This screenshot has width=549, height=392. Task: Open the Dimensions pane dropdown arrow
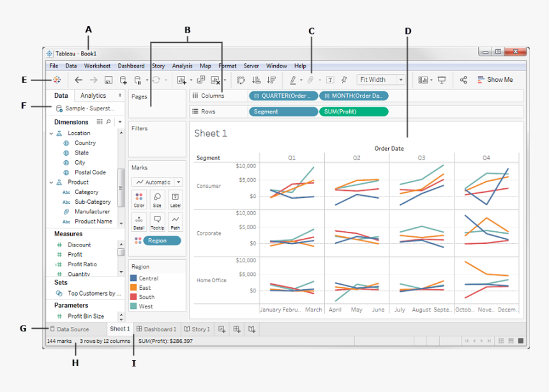pyautogui.click(x=120, y=122)
